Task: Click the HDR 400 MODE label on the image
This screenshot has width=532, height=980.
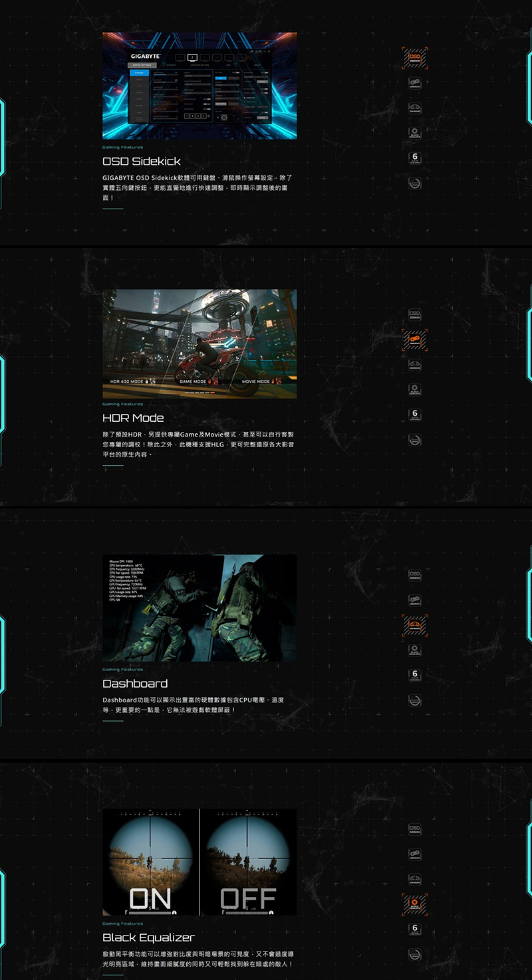Action: click(x=126, y=382)
